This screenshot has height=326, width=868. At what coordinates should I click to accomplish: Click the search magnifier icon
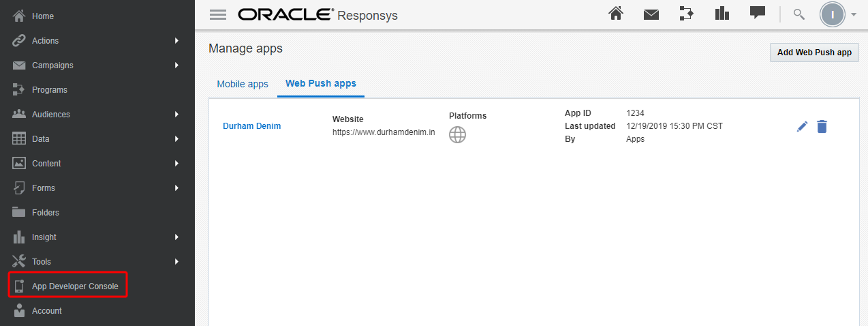(799, 14)
